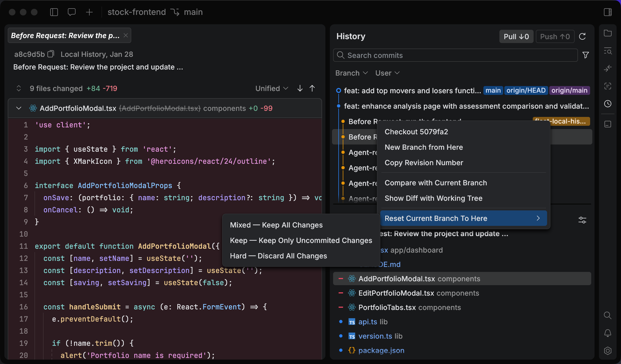The image size is (621, 364).
Task: Click the Pull button
Action: point(516,36)
